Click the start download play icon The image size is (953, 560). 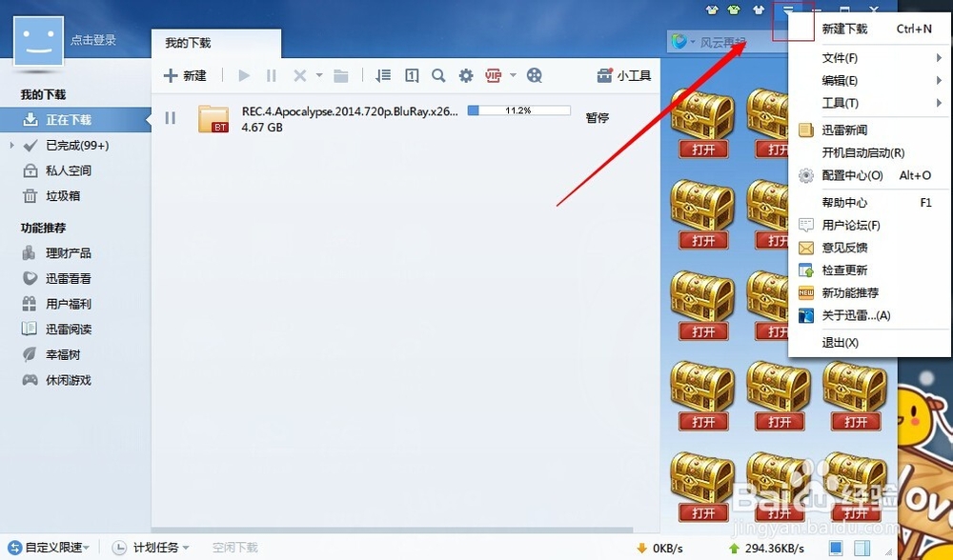tap(244, 75)
